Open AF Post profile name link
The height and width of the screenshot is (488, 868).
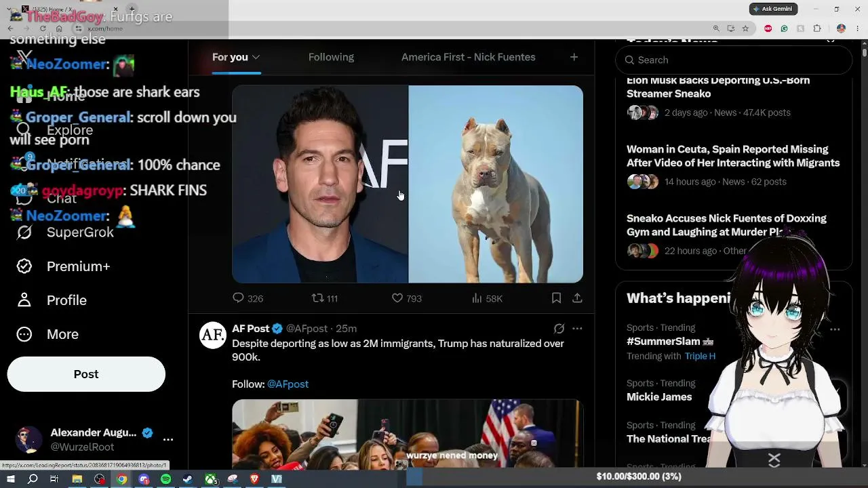[251, 329]
